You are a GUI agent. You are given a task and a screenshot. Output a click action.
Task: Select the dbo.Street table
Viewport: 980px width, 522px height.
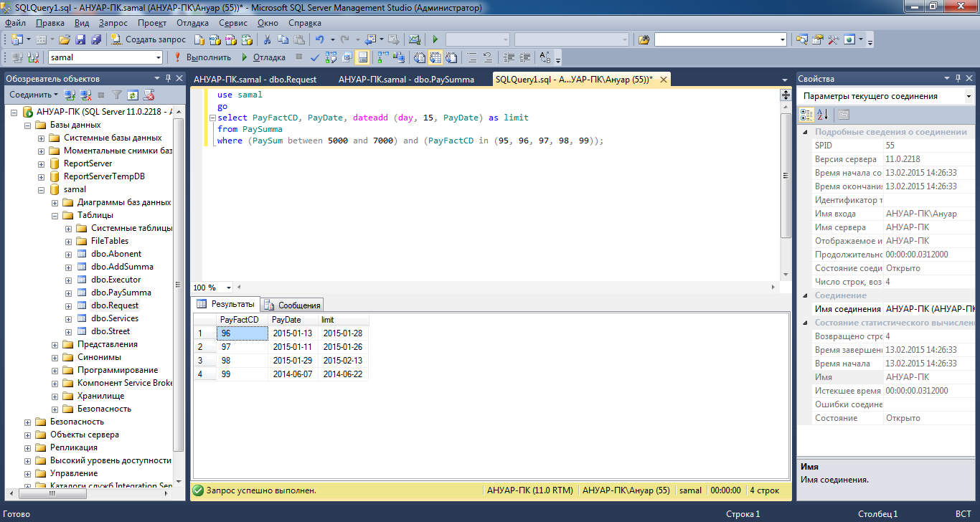pos(110,331)
